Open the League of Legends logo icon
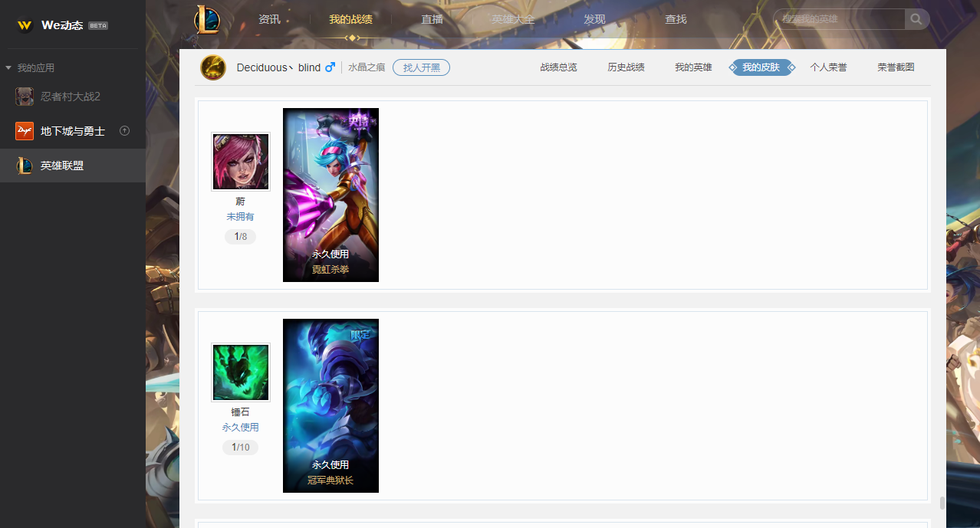980x528 pixels. pos(207,20)
